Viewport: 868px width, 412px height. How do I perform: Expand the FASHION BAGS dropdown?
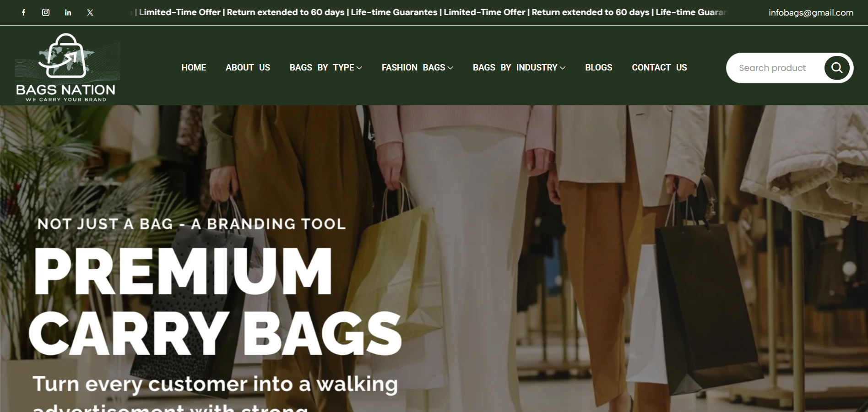[417, 67]
